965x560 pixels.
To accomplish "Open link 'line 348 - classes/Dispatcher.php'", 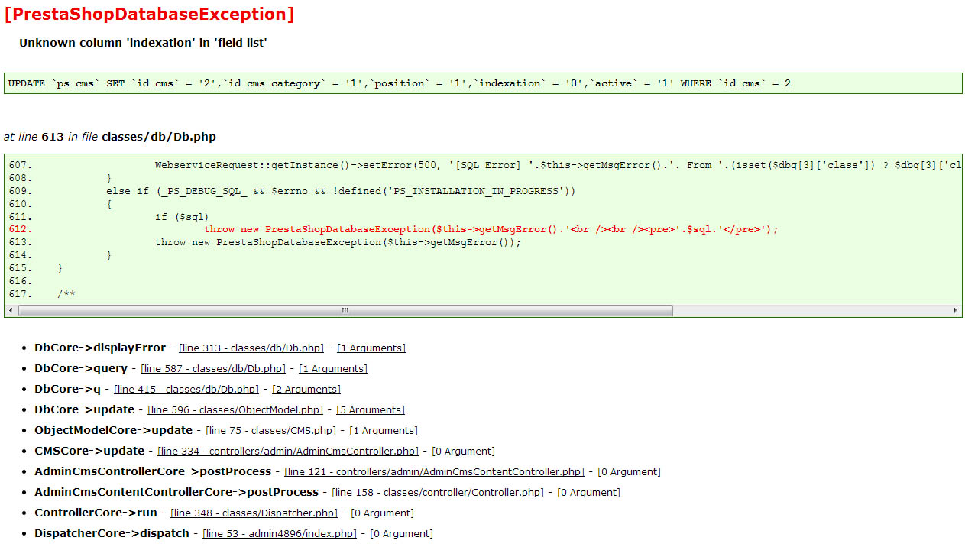I will point(254,513).
